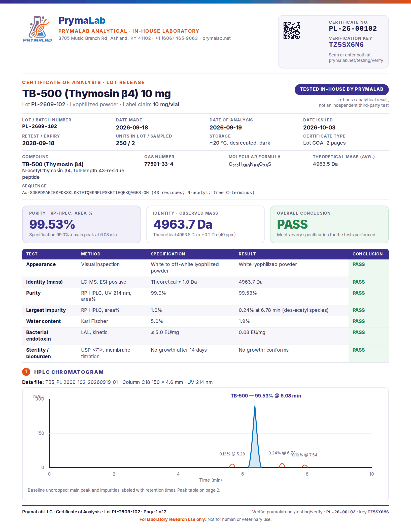The height and width of the screenshot is (532, 411).
Task: Click the 0.13% @ 5.28 impurity peak
Action: (x=232, y=466)
